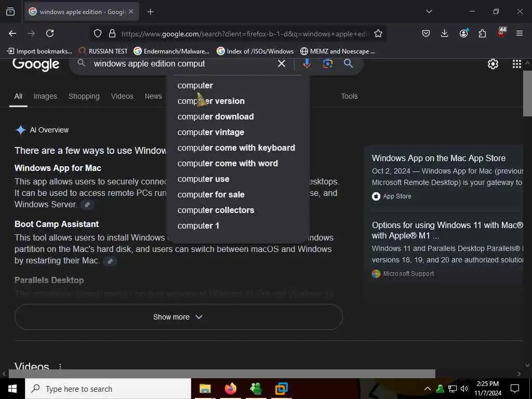Expand AI Overview with Show more

click(179, 317)
